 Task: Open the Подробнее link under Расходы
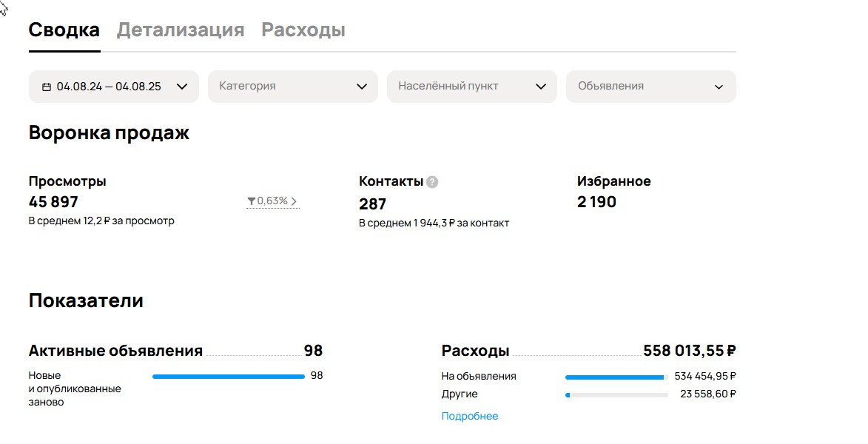pos(470,416)
